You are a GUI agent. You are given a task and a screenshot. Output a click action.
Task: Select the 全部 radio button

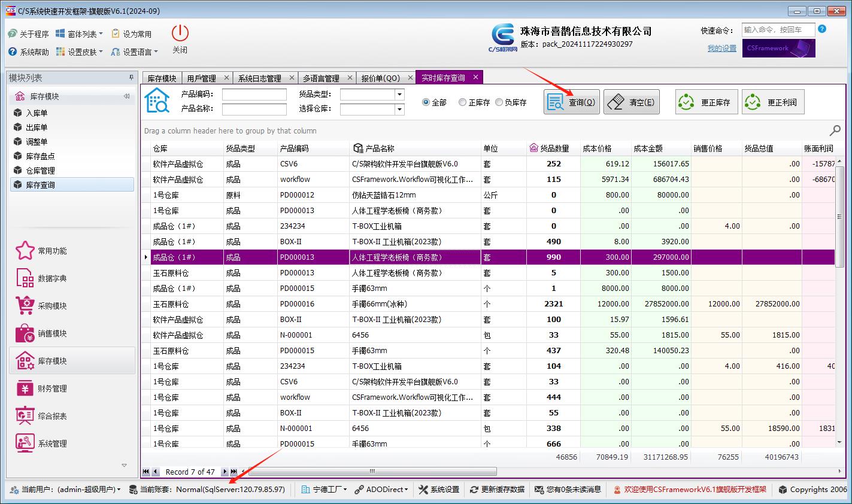pos(426,102)
